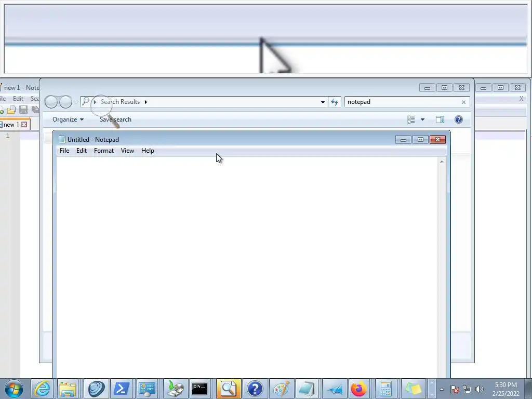532x399 pixels.
Task: Expand the Organize dropdown in Search Results window
Action: [x=68, y=119]
